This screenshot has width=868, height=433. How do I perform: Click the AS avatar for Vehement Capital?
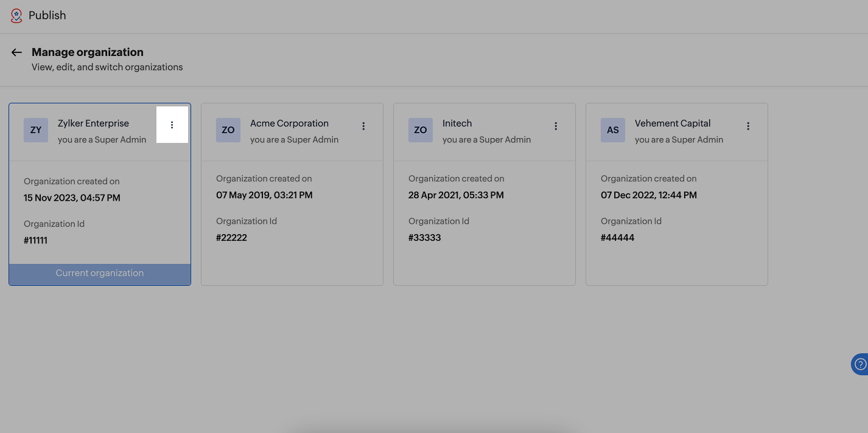613,130
